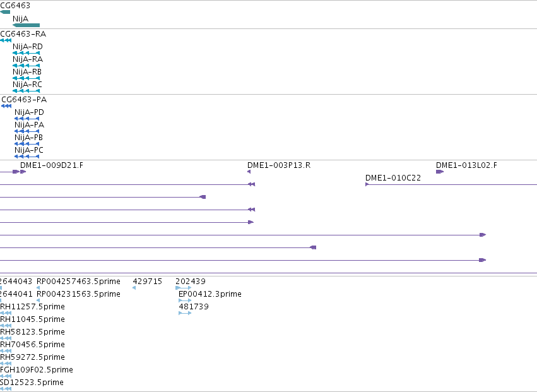Image resolution: width=537 pixels, height=392 pixels.
Task: Click the 202439 feature label
Action: tap(191, 282)
